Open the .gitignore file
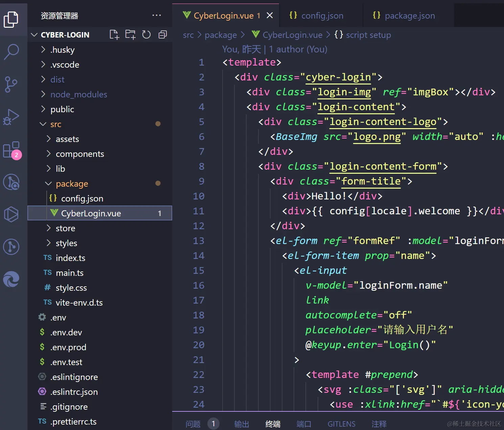The height and width of the screenshot is (430, 504). (100, 407)
